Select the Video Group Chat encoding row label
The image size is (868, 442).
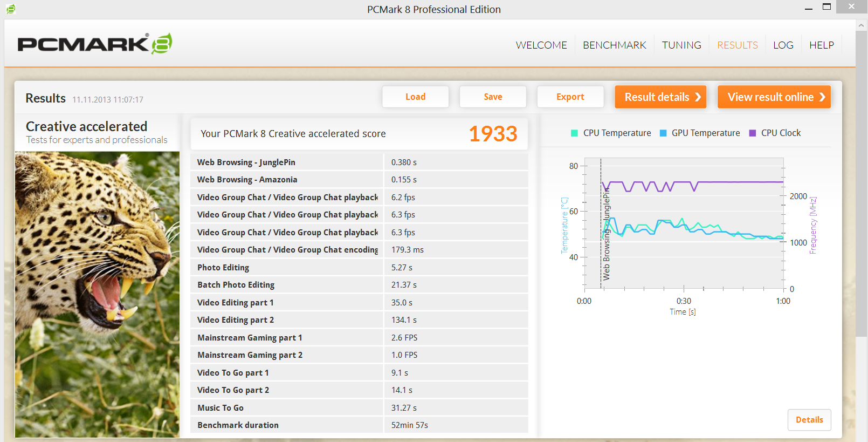(x=288, y=250)
